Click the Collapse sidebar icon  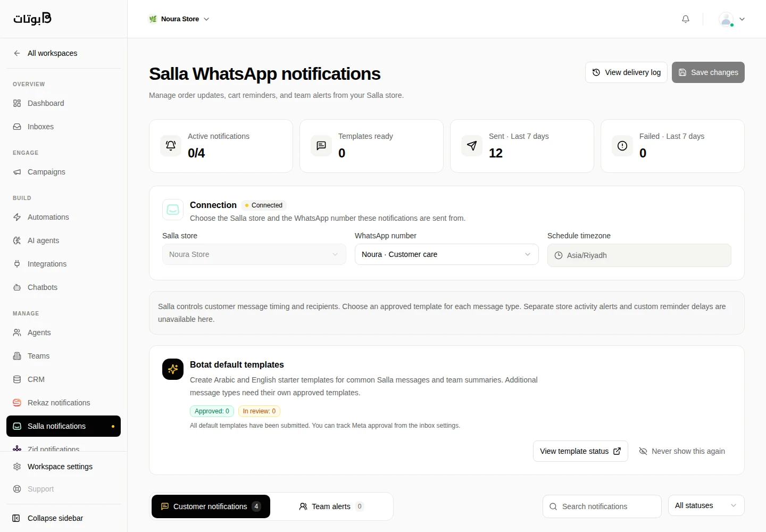tap(16, 518)
